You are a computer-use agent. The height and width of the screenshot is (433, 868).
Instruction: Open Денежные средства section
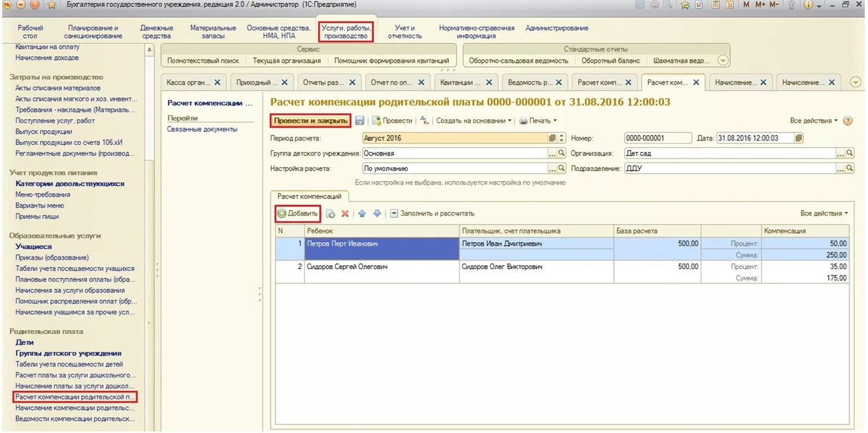[156, 32]
